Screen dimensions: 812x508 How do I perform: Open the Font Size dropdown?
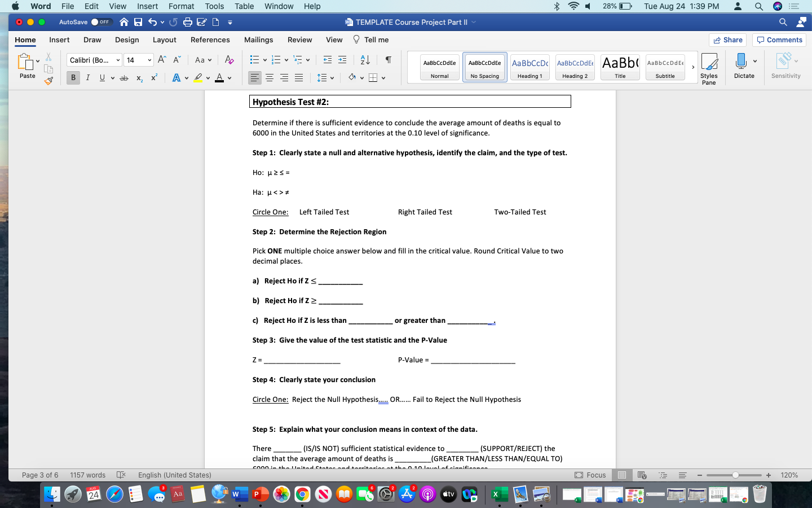coord(138,59)
